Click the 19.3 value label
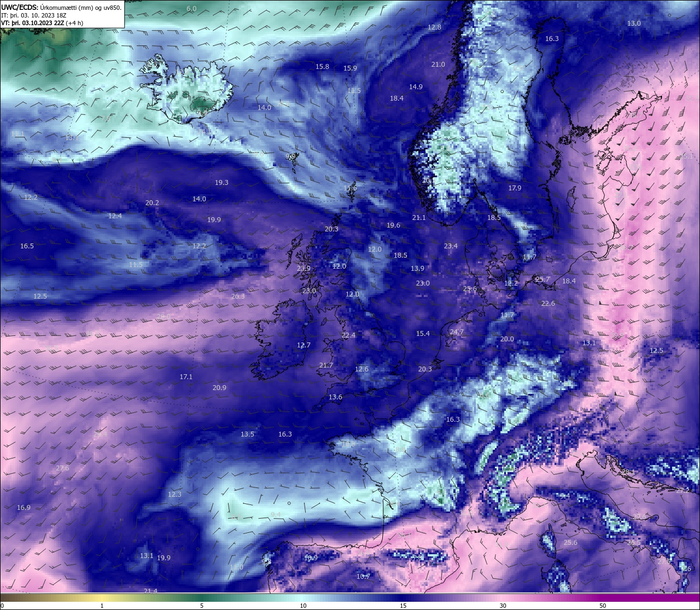The width and height of the screenshot is (700, 610). click(221, 183)
